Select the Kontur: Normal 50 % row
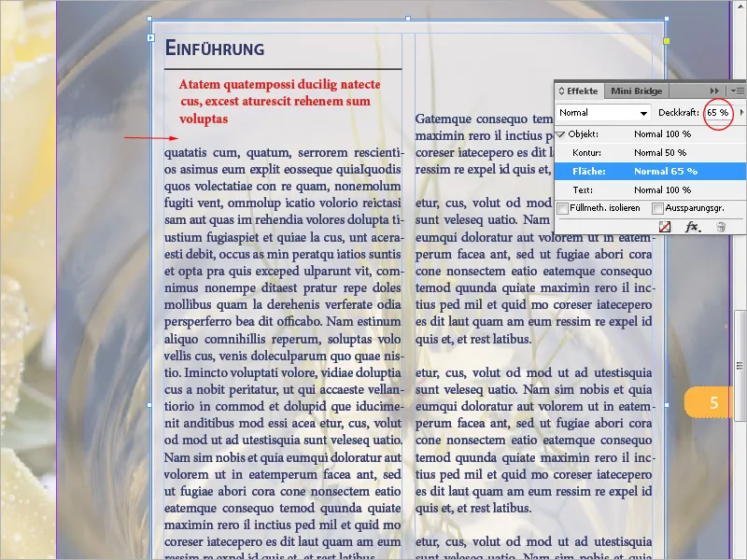This screenshot has height=560, width=747. pyautogui.click(x=650, y=153)
